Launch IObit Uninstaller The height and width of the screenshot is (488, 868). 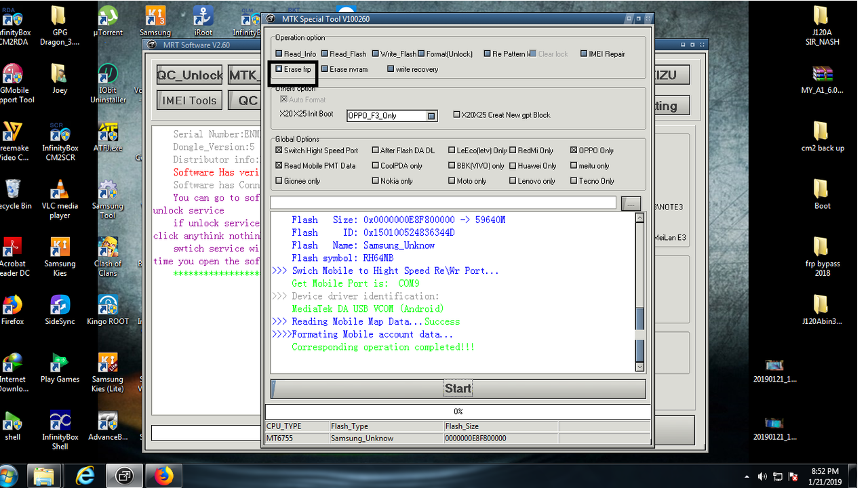[108, 83]
